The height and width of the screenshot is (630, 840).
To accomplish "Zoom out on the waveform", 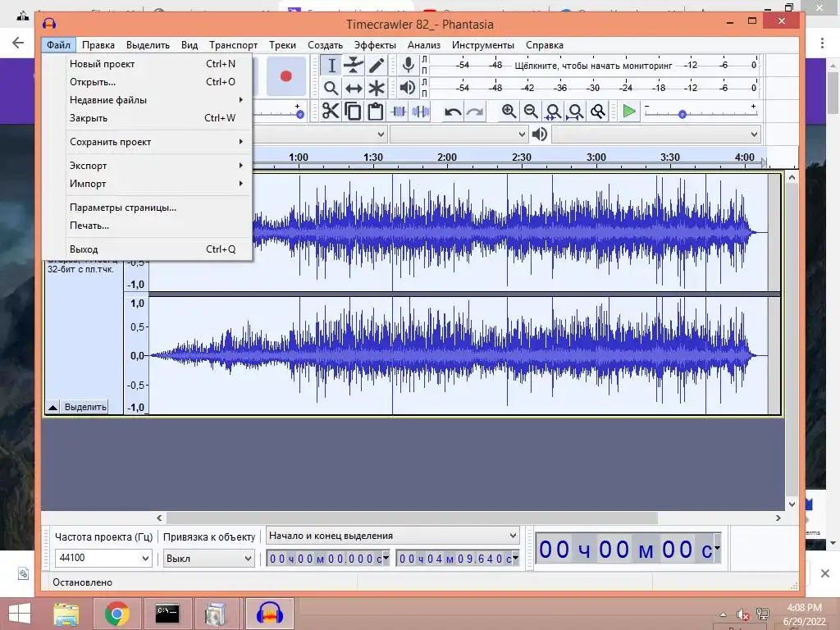I will pos(531,112).
